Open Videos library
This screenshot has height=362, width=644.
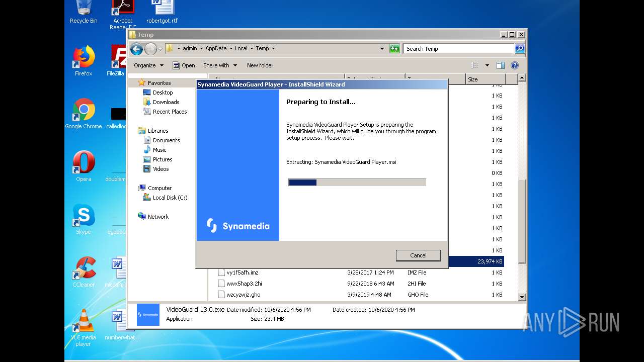(x=160, y=169)
